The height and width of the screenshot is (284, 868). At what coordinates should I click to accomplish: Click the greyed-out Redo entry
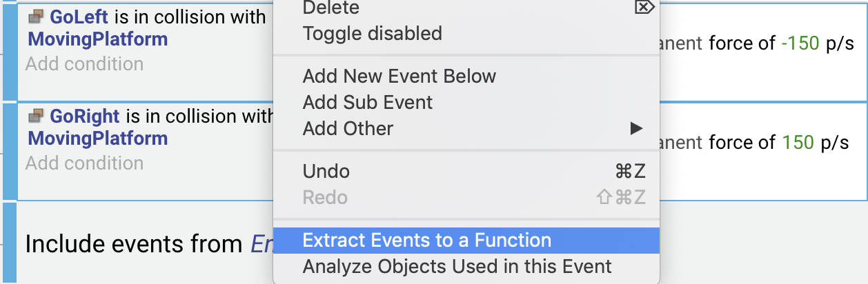tap(324, 198)
